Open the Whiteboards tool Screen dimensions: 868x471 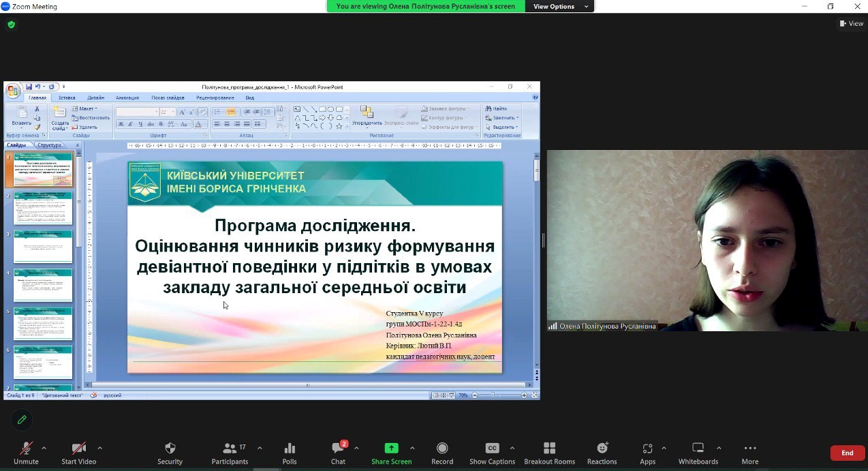[698, 453]
